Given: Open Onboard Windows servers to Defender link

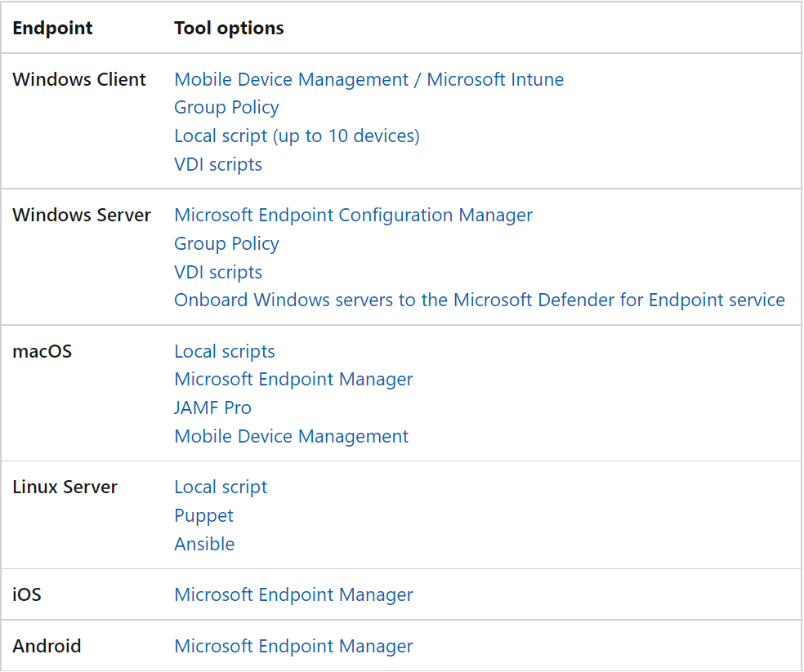Looking at the screenshot, I should point(480,300).
